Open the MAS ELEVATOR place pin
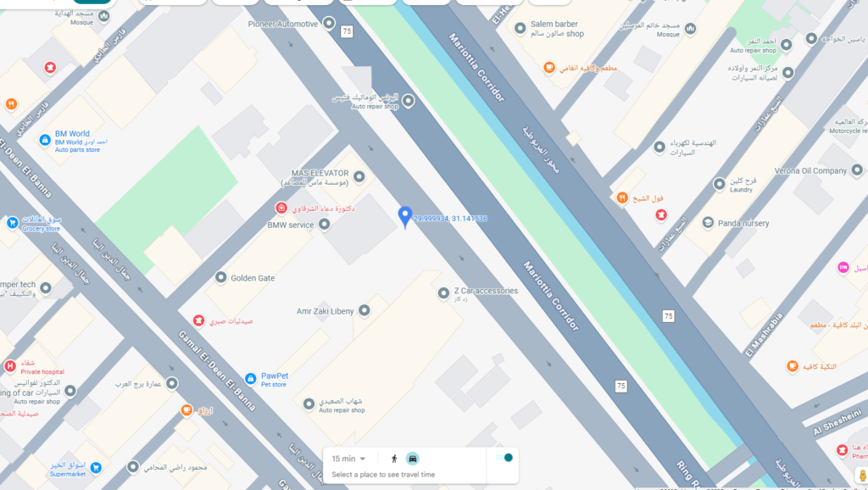This screenshot has width=868, height=490. pos(359,176)
